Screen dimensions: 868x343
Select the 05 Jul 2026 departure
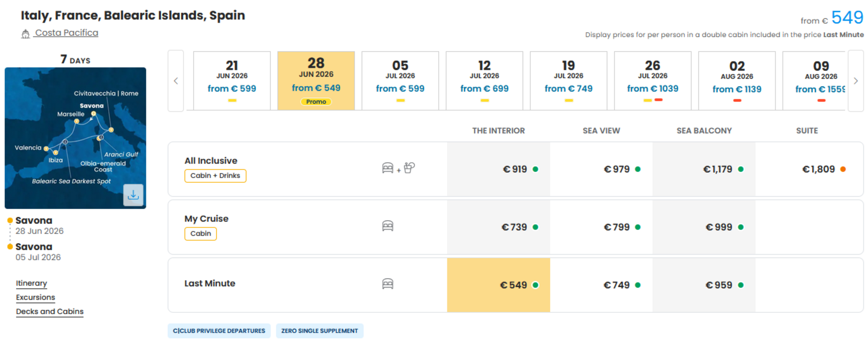pos(400,81)
